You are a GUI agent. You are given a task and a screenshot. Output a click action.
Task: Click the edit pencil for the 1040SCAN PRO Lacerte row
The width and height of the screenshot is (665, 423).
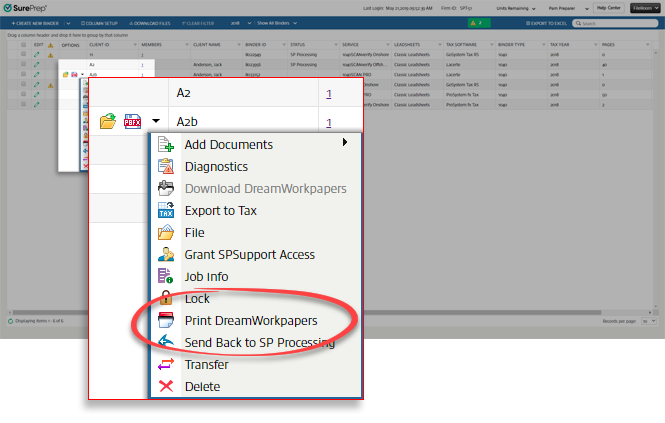(36, 75)
